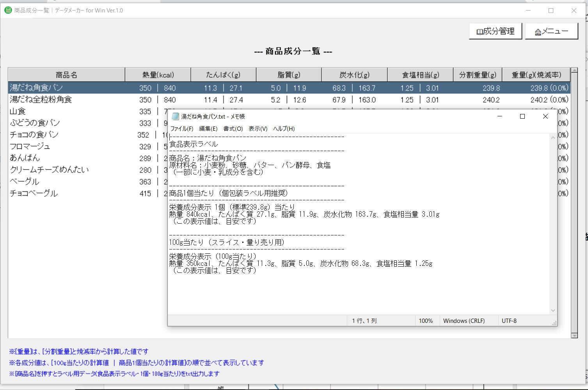The width and height of the screenshot is (588, 390).
Task: Click UTF-8 encoding in Notepad status bar
Action: pyautogui.click(x=509, y=321)
